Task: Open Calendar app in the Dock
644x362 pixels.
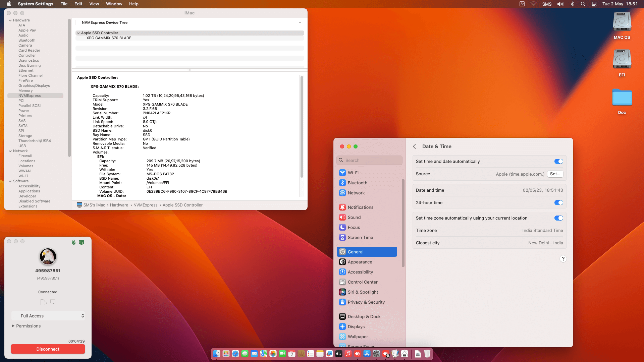Action: (292, 354)
